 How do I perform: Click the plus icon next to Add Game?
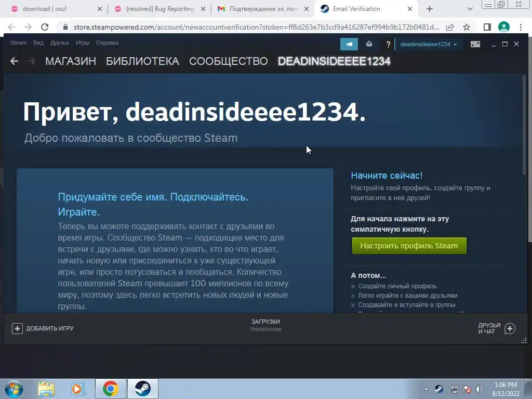17,328
